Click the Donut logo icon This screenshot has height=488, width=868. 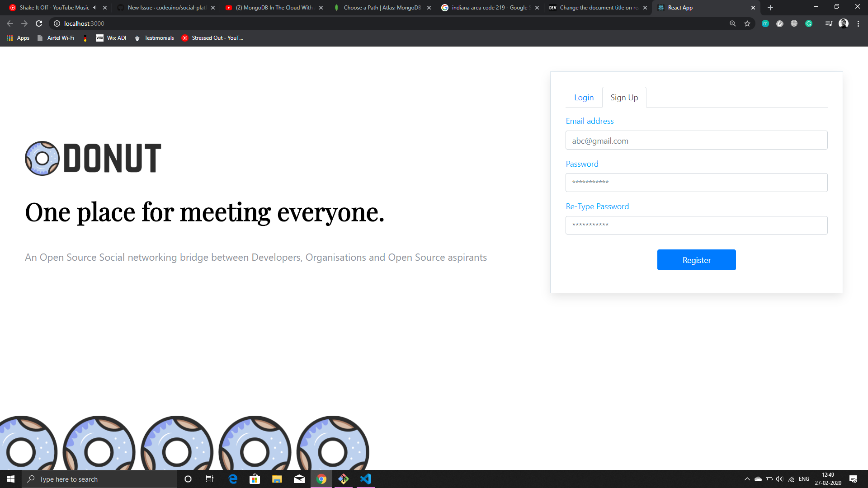pyautogui.click(x=42, y=158)
